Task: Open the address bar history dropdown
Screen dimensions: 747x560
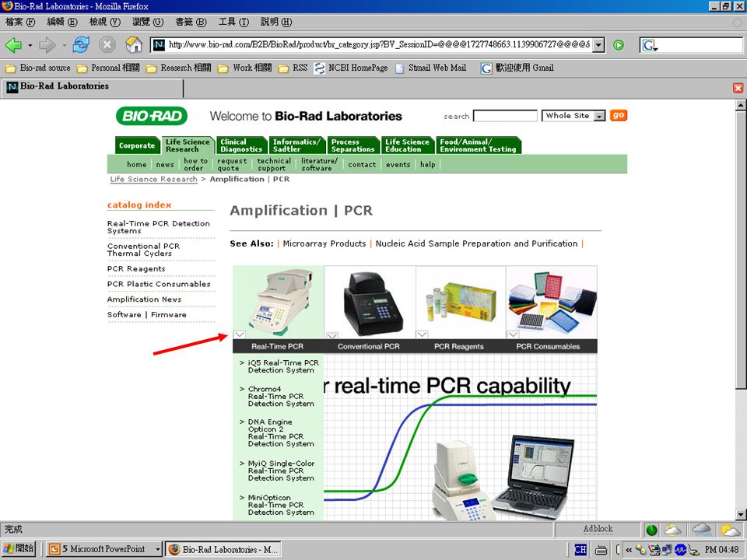Action: [x=599, y=45]
